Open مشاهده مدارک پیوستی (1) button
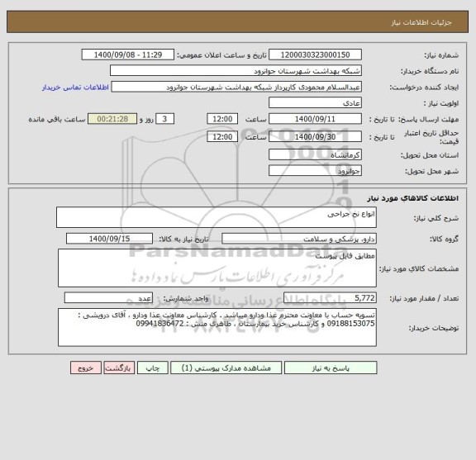Screen dimensions: 476x460 [226, 368]
